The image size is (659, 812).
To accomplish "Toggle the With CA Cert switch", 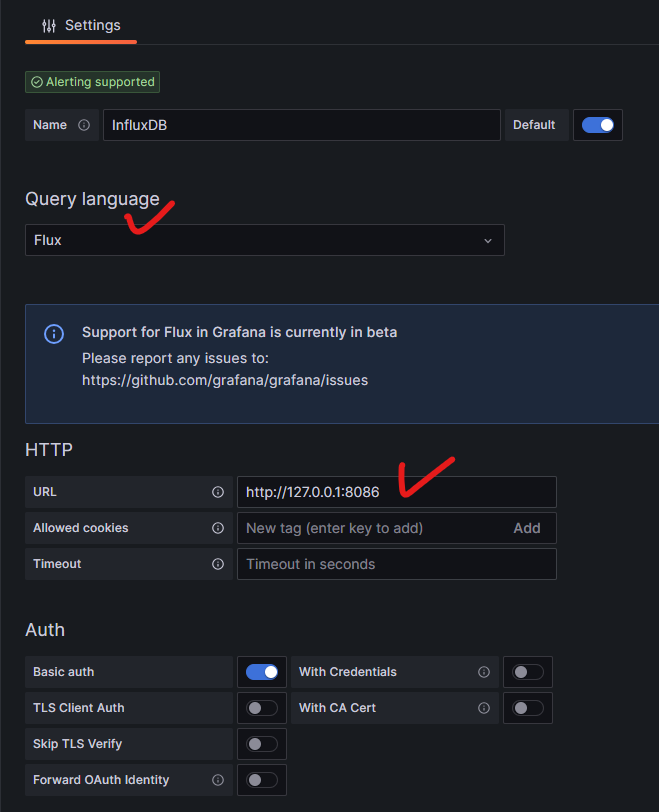I will click(x=528, y=708).
